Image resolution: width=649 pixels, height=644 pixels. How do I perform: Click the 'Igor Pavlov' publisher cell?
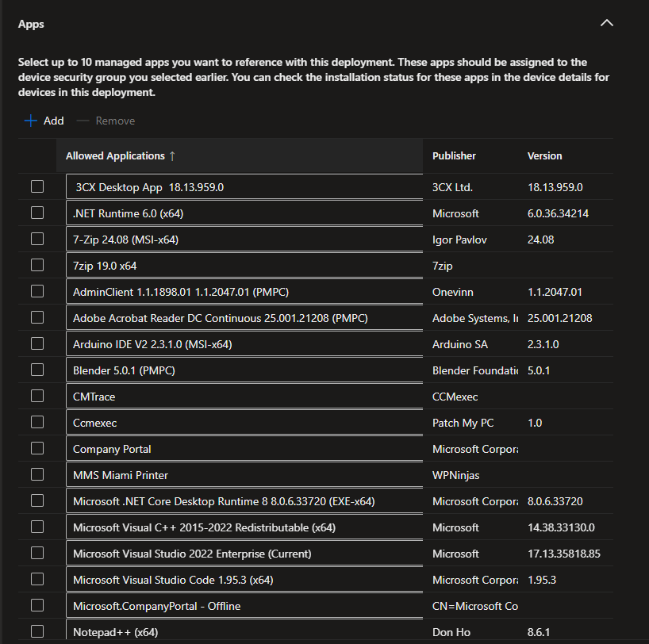[x=459, y=240]
